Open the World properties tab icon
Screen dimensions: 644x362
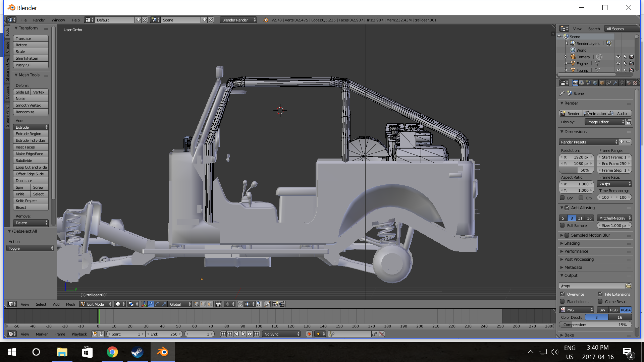595,83
